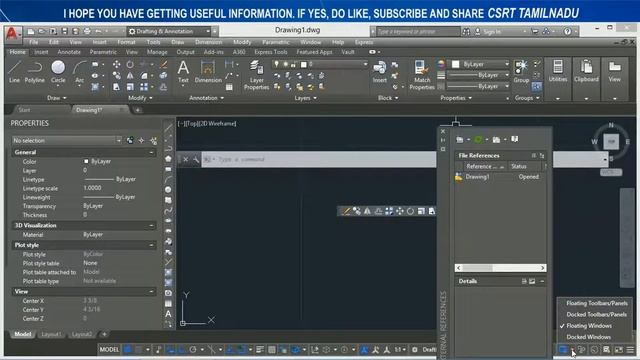Click the Attach DWG icon in External References
640x360 pixels.
[460, 140]
